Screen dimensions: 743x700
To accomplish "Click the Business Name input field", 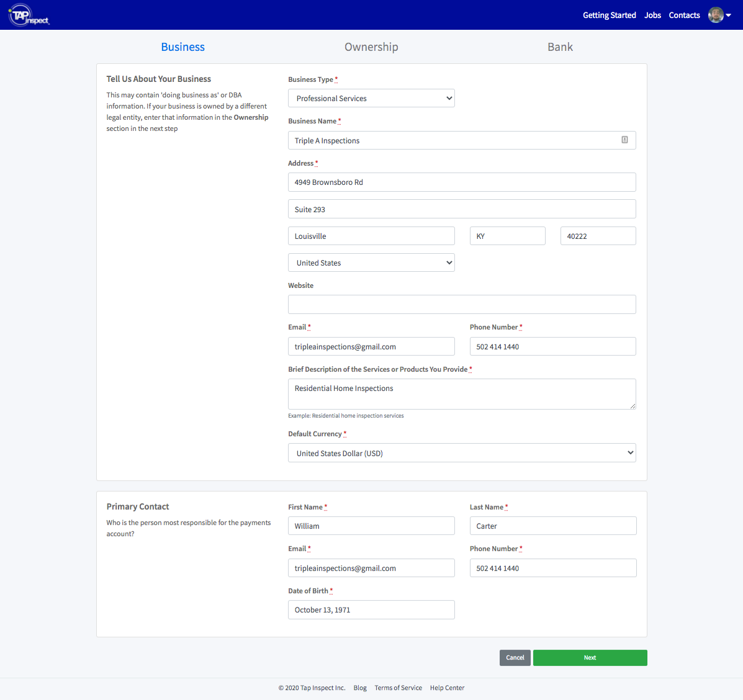I will tap(462, 140).
